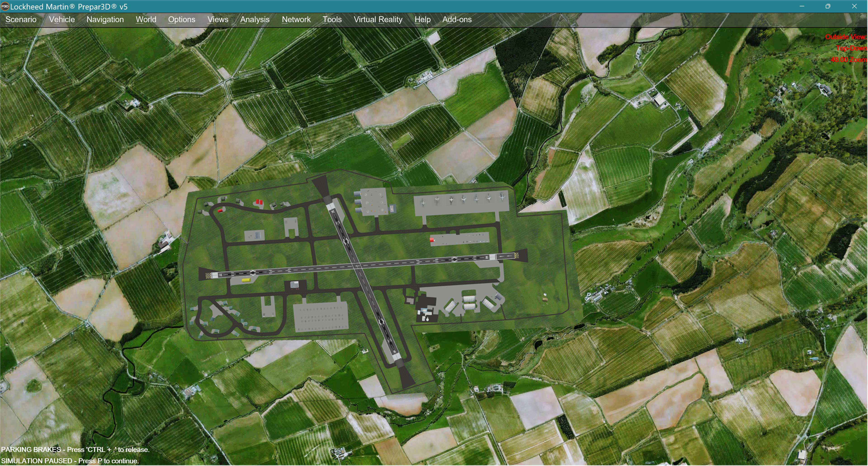Minimize the Prepar3D window
This screenshot has width=868, height=466.
(802, 6)
